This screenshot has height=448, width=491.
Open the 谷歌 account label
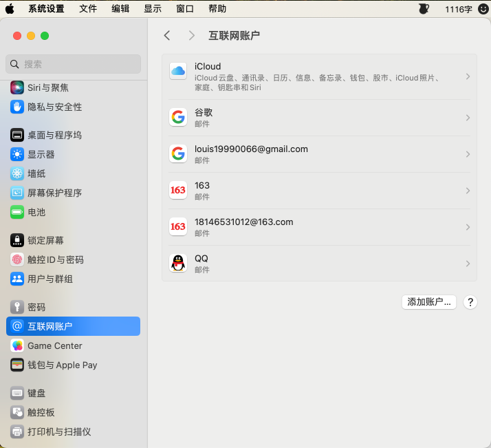[204, 112]
